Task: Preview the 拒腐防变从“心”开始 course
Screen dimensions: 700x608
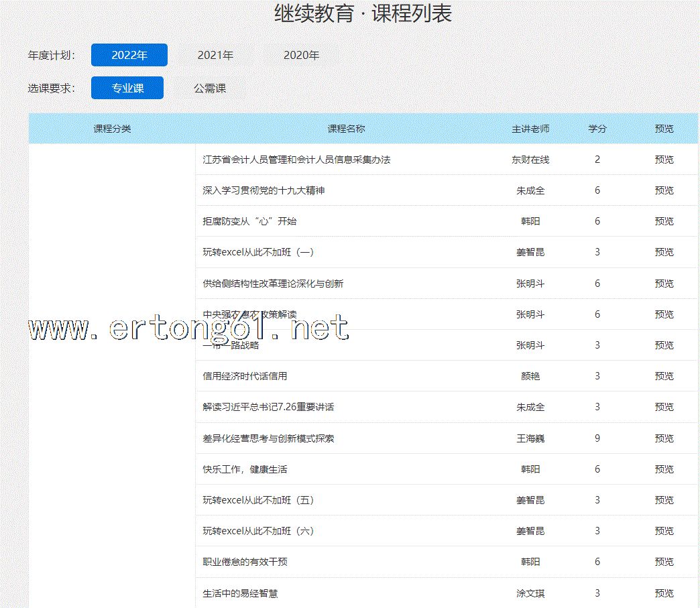Action: pos(664,221)
